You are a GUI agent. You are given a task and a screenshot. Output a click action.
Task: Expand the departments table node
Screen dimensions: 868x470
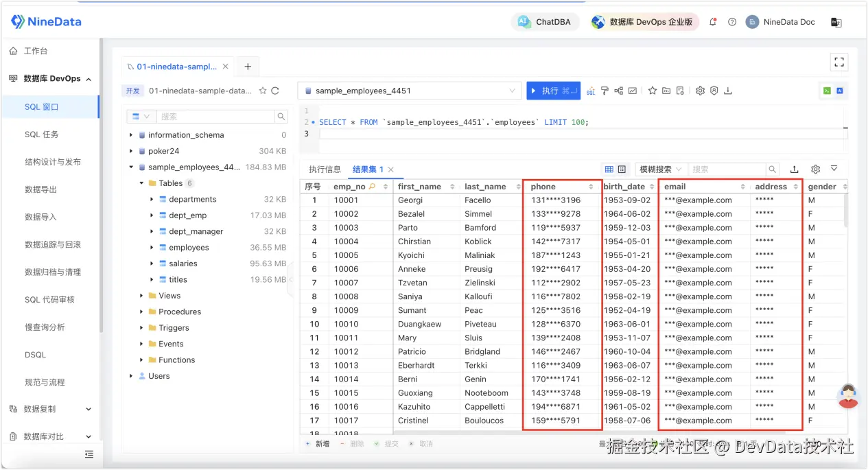point(152,200)
